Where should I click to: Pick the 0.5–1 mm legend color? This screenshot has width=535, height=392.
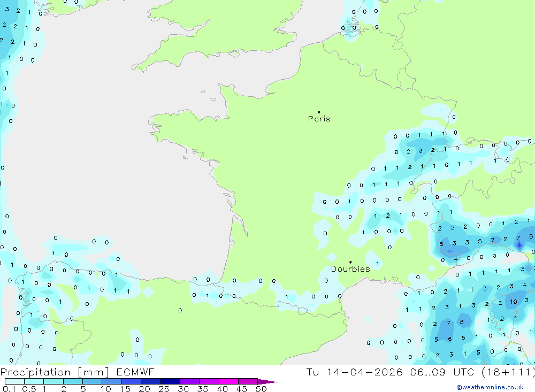pos(34,381)
